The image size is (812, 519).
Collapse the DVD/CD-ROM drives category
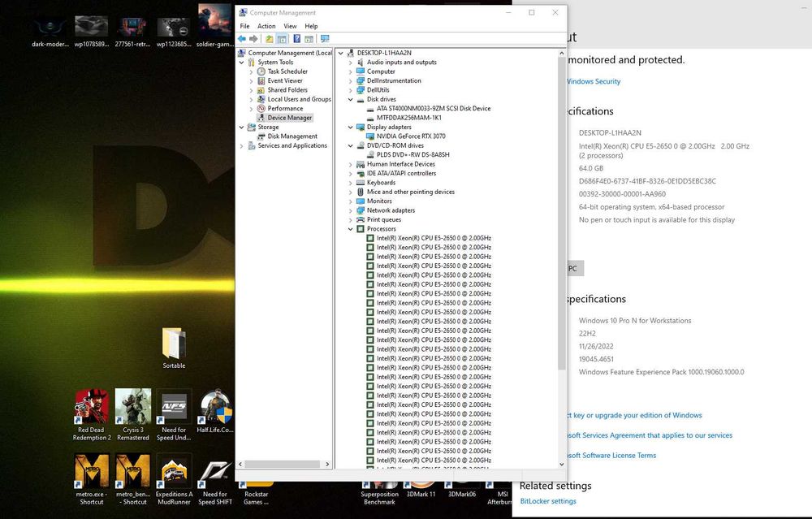click(351, 146)
